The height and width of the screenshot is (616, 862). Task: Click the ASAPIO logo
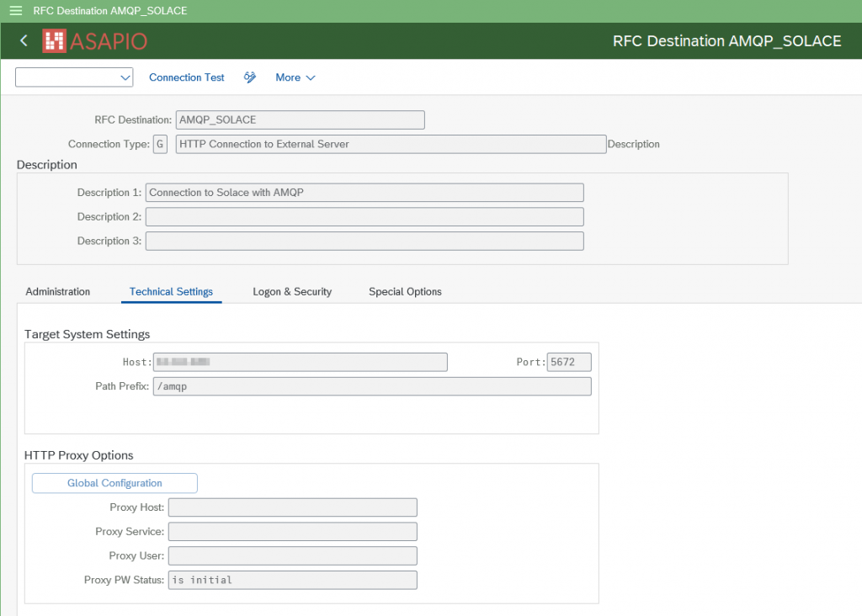pyautogui.click(x=95, y=41)
